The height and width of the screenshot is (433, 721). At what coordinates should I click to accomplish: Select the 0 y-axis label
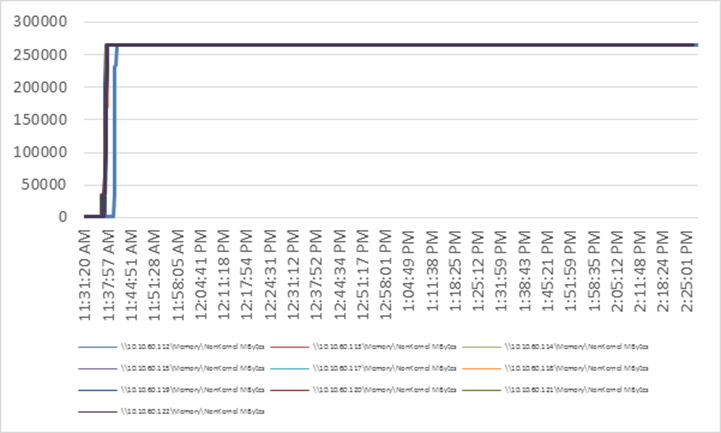coord(63,217)
